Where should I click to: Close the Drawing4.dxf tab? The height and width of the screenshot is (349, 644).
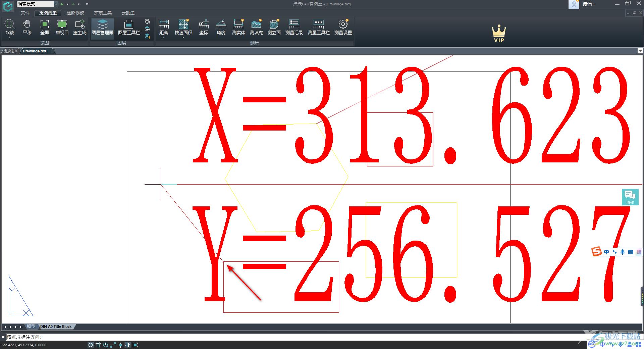53,51
